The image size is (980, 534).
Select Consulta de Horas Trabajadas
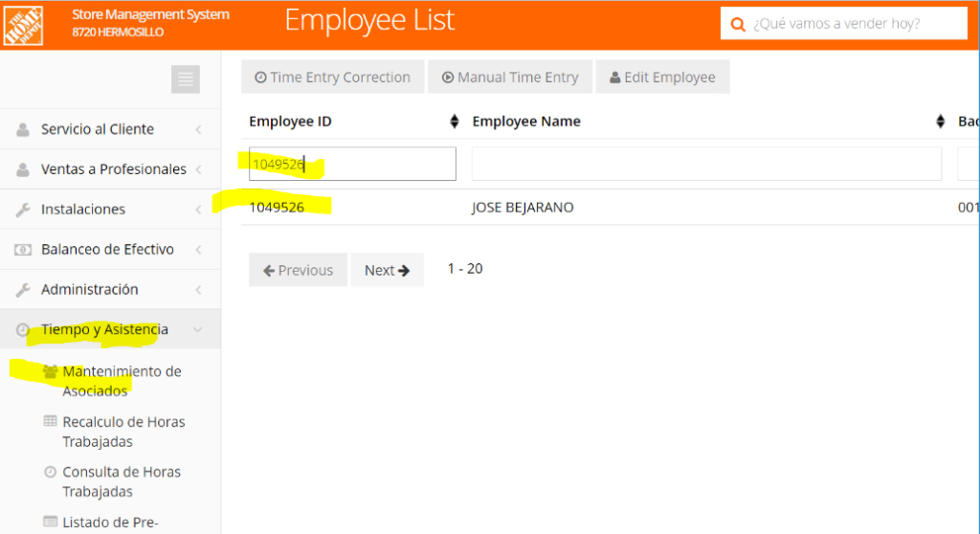[x=122, y=481]
